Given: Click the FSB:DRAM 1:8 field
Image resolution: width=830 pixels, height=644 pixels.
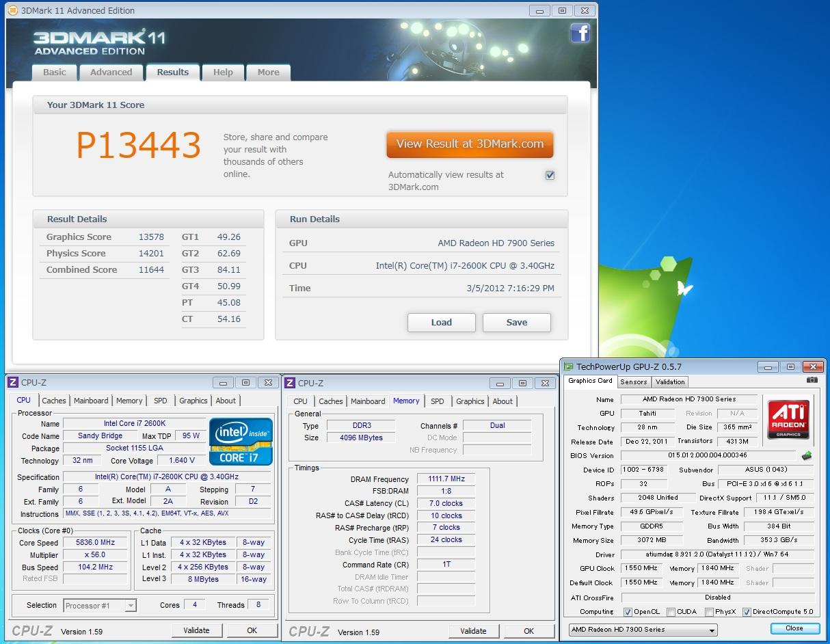Looking at the screenshot, I should point(446,492).
